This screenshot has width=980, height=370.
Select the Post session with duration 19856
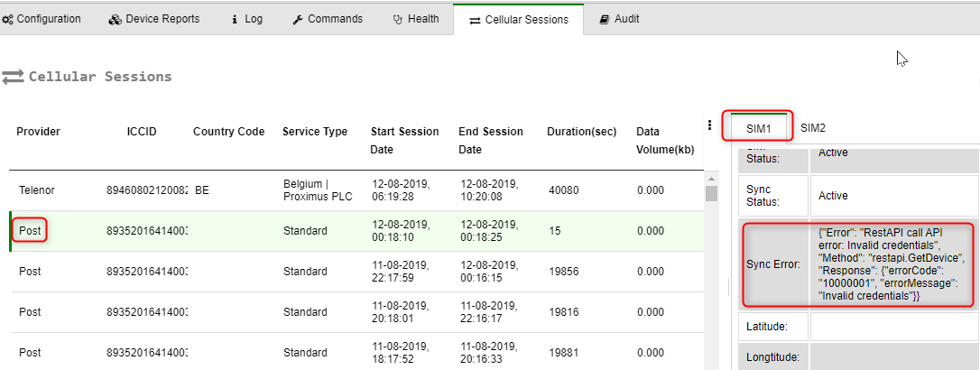point(361,271)
